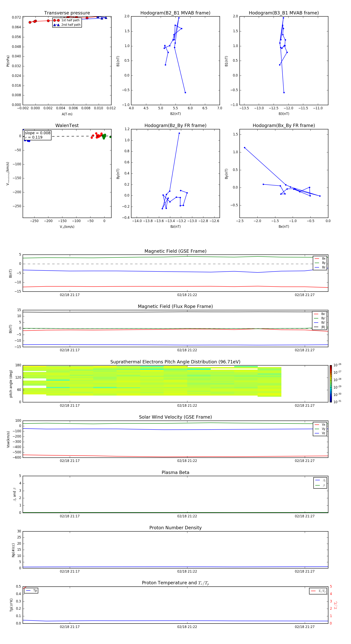Screen dimensions: 351x644
Task: Click the "Magnetic Field (Flux Rope Frame)" title
Action: point(175,307)
